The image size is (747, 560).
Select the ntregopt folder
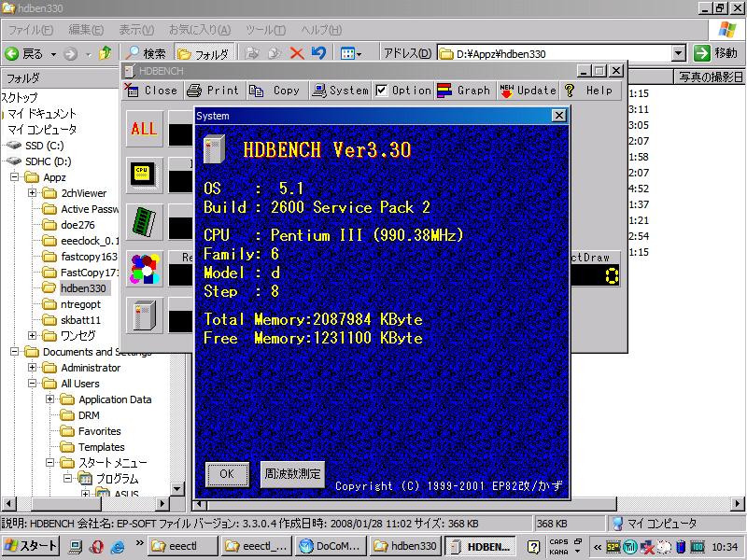coord(80,304)
